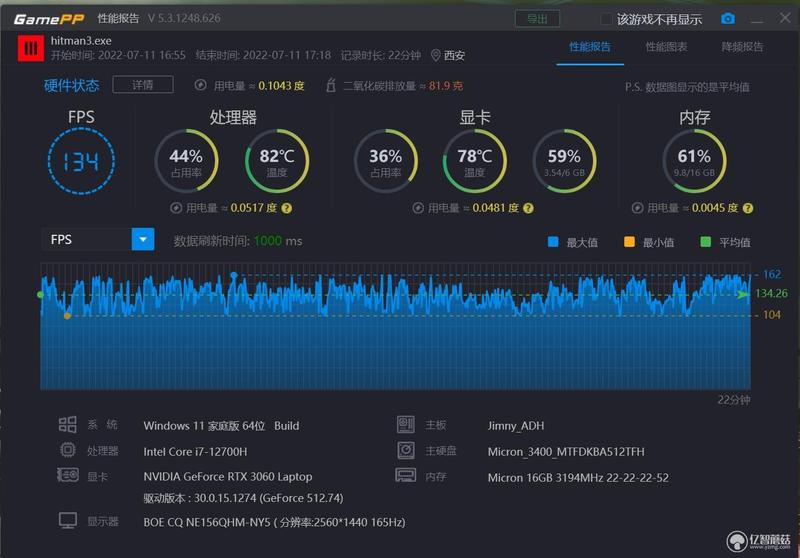Click the location pin icon beside 西安
This screenshot has width=800, height=558.
[x=435, y=55]
